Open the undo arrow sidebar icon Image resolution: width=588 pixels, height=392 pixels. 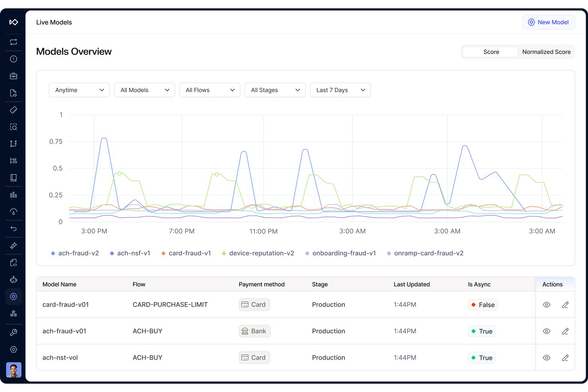(x=14, y=229)
